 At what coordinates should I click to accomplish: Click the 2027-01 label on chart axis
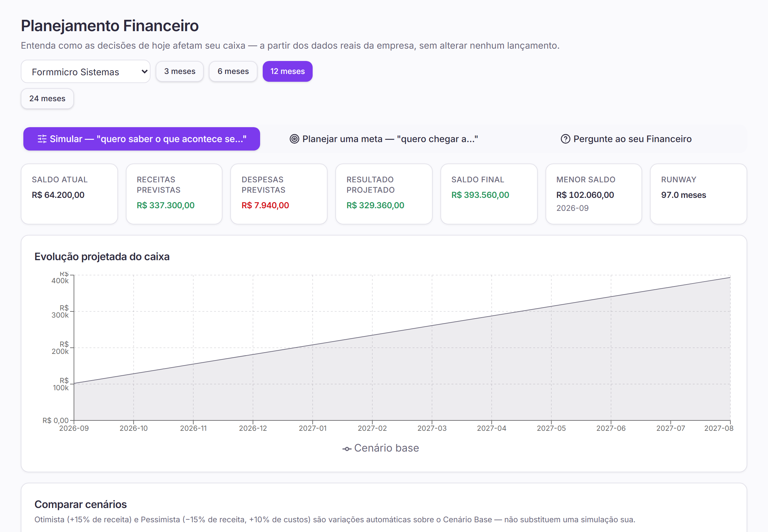pos(313,428)
